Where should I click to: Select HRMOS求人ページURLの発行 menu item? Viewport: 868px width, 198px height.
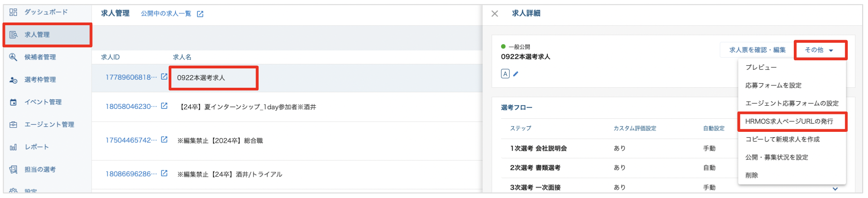(789, 121)
